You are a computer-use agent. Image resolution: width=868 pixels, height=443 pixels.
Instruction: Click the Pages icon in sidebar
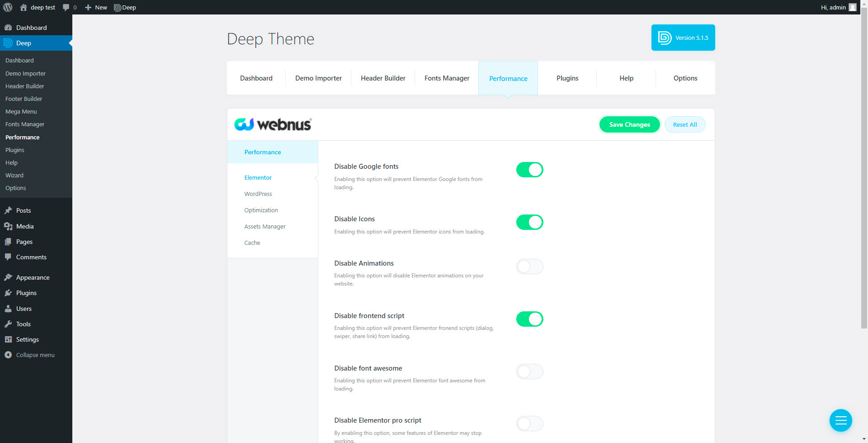[8, 242]
